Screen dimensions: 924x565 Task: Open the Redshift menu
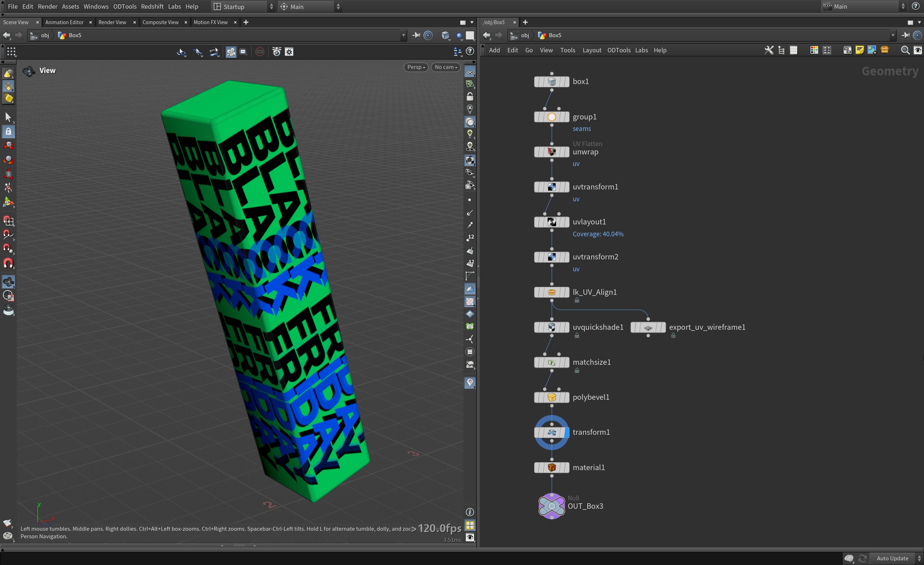(152, 6)
